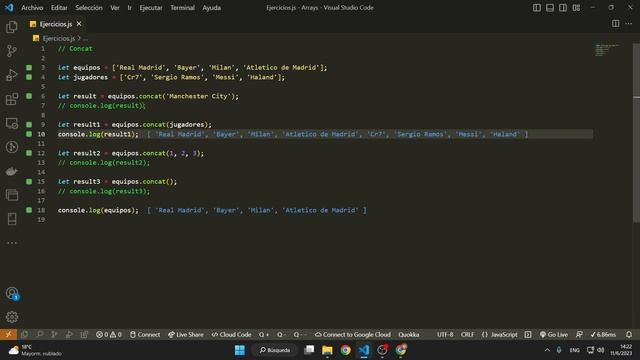Click the 6.86ms Quokka timing indicator
The width and height of the screenshot is (640, 360).
(603, 334)
